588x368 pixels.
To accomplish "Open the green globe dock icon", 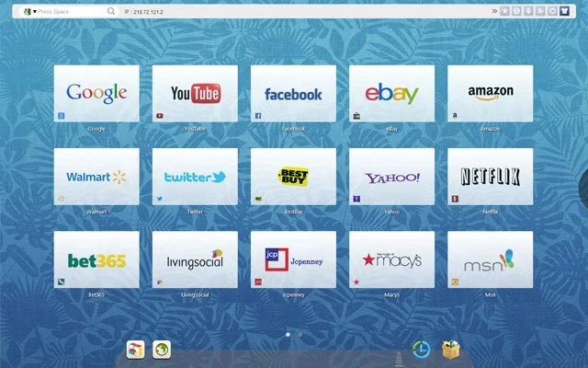I will click(x=162, y=350).
